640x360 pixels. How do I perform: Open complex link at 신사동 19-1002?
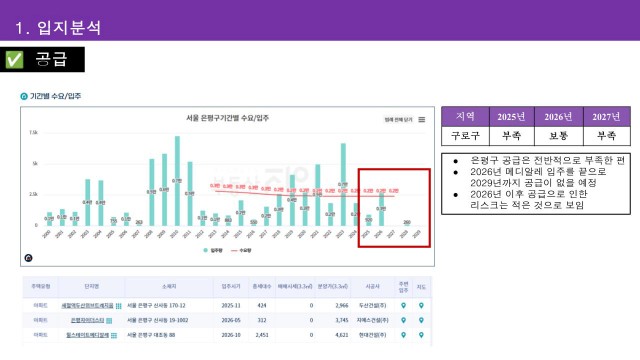tap(87, 320)
